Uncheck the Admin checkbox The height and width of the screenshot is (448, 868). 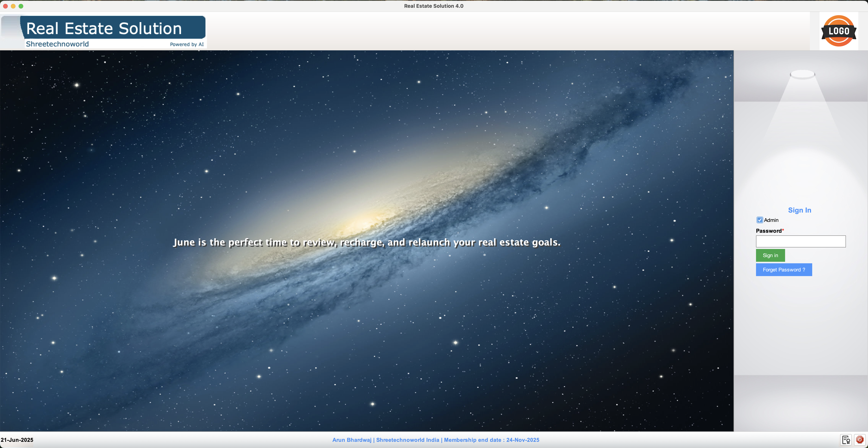760,220
